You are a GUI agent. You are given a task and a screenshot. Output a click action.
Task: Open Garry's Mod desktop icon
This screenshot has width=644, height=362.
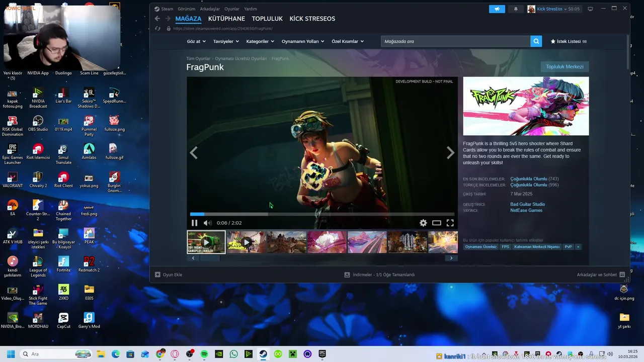pyautogui.click(x=89, y=321)
